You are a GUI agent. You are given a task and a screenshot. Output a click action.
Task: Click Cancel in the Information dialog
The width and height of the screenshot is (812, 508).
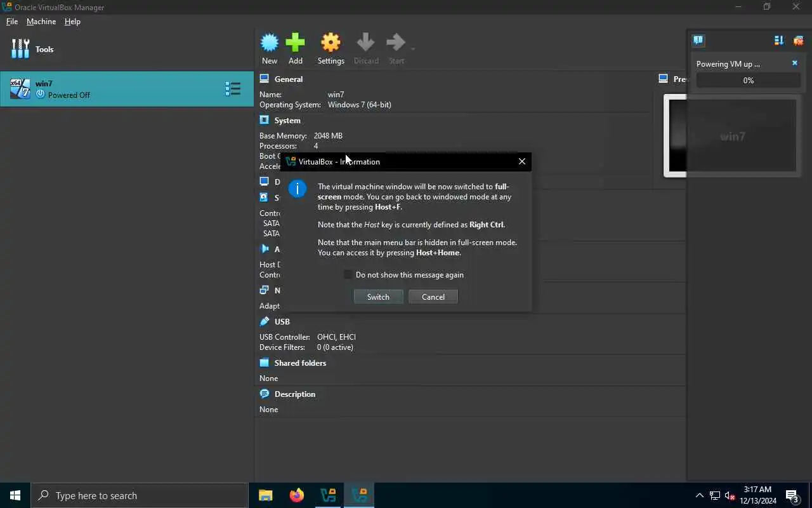click(x=433, y=297)
